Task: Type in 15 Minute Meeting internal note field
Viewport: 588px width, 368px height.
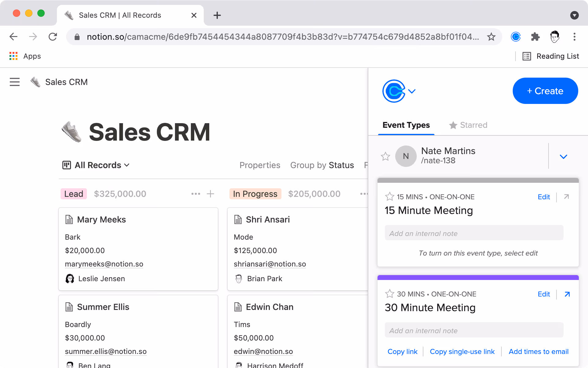Action: coord(474,234)
